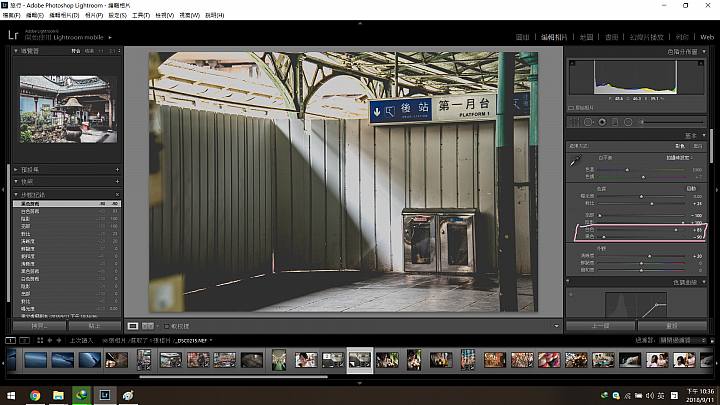Create a snapshot with the 快照 plus icon
This screenshot has width=720, height=405.
coord(117,181)
